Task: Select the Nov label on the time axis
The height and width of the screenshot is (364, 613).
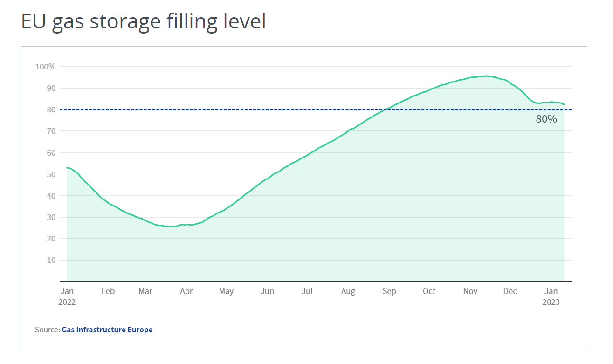Action: [470, 291]
